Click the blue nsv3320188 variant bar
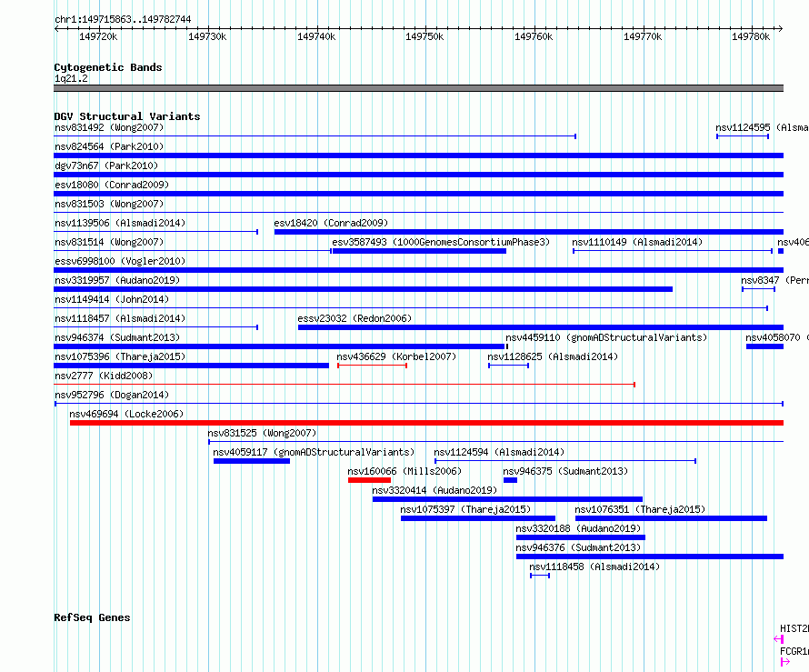The height and width of the screenshot is (672, 809). point(581,537)
